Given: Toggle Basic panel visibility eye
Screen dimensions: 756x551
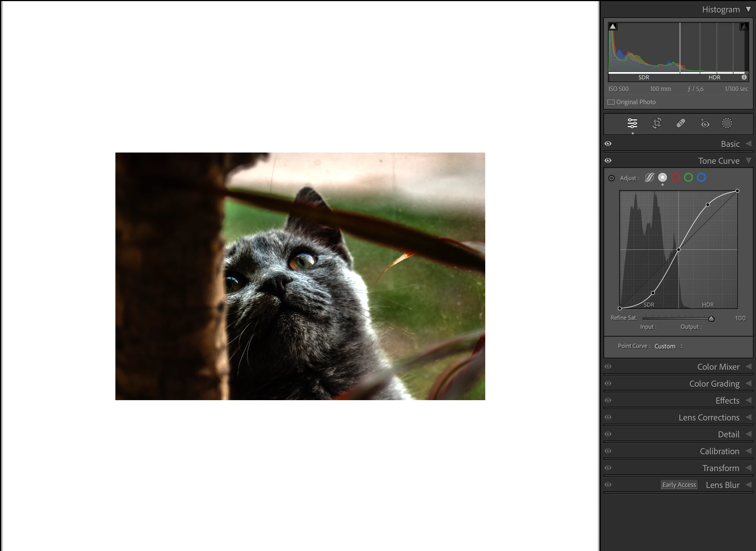Looking at the screenshot, I should [608, 144].
